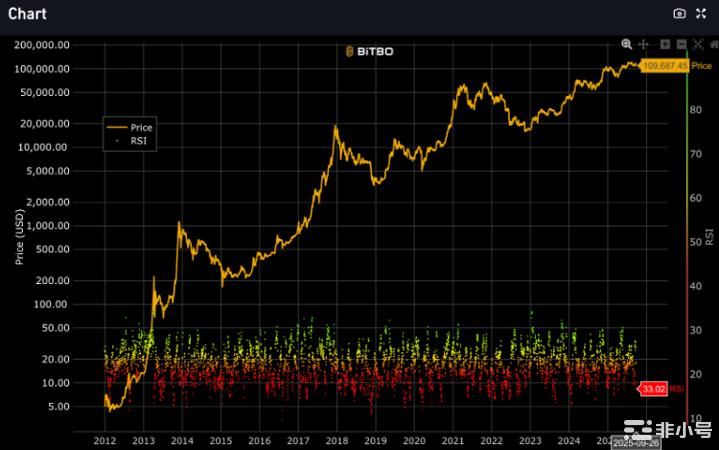The image size is (719, 450).
Task: Toggle the RSI series in legend
Action: [x=130, y=141]
